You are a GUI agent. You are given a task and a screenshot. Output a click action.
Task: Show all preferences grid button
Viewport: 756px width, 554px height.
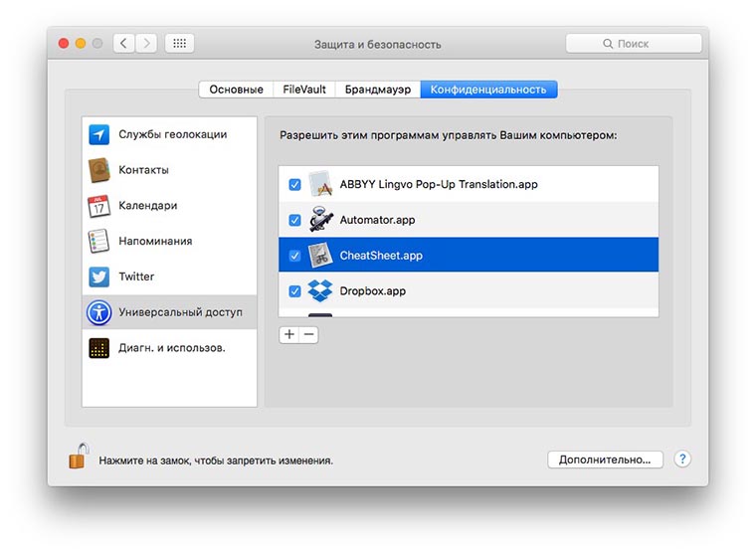[x=179, y=44]
